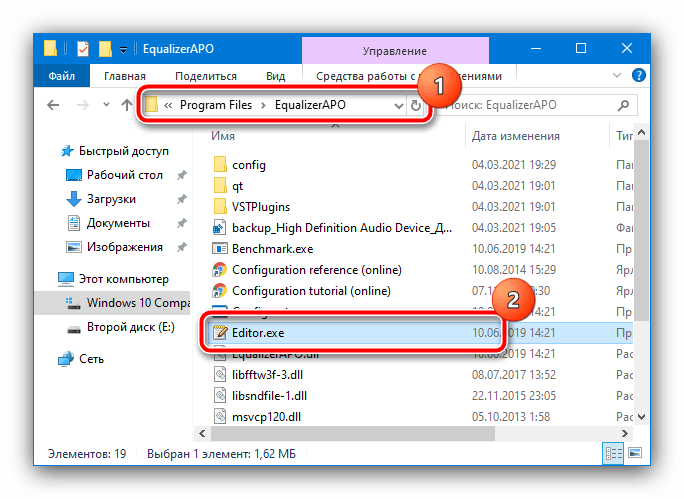Unpin Downloads (Загрузки) from Quick Access
This screenshot has height=499, width=684.
(181, 199)
